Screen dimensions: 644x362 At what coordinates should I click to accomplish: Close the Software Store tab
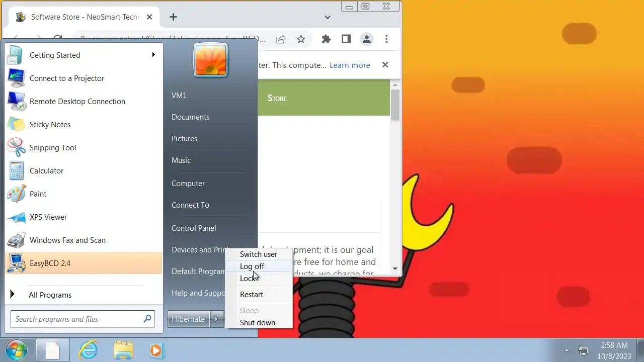click(x=149, y=17)
